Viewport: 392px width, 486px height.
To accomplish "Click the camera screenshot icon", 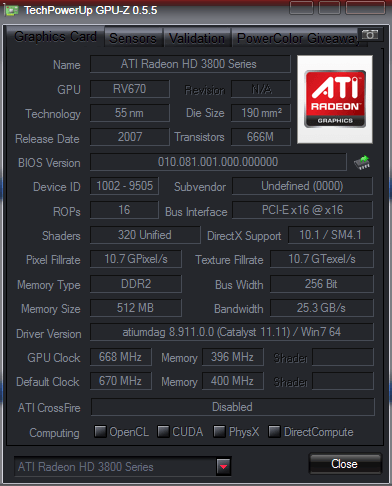I will tap(369, 34).
